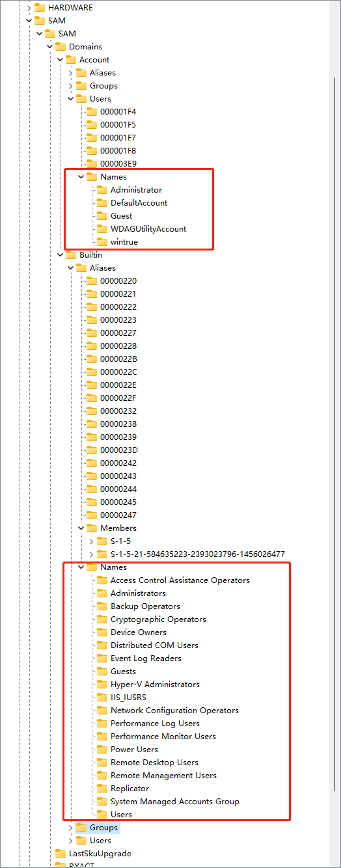This screenshot has width=341, height=868.
Task: Select the 00000239 key
Action: coord(118,437)
